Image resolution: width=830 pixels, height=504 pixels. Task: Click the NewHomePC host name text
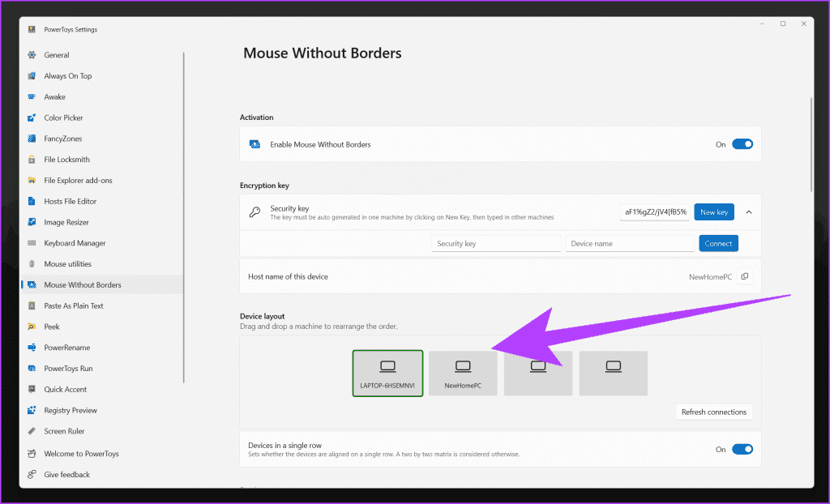coord(710,277)
